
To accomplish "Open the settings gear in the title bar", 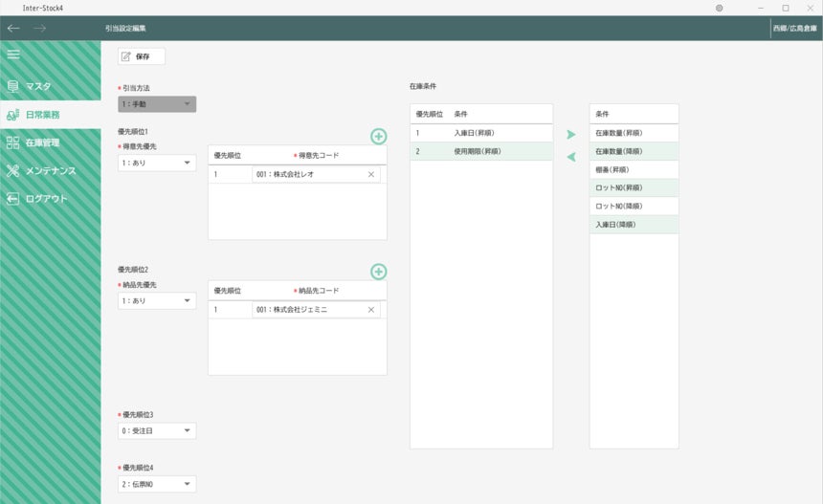I will tap(719, 8).
